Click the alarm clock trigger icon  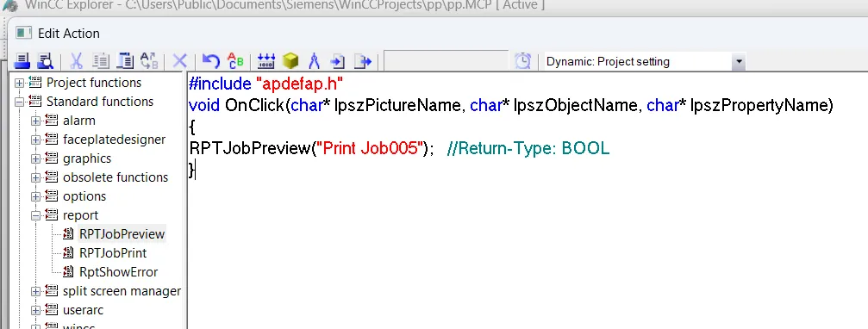[522, 61]
